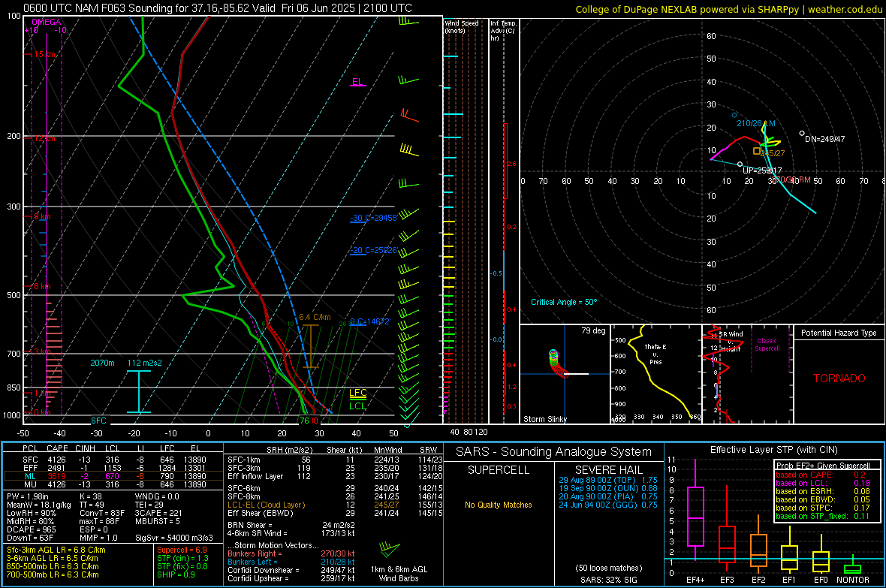This screenshot has height=588, width=886.
Task: Click the Critical Angle = 50° text
Action: click(563, 302)
